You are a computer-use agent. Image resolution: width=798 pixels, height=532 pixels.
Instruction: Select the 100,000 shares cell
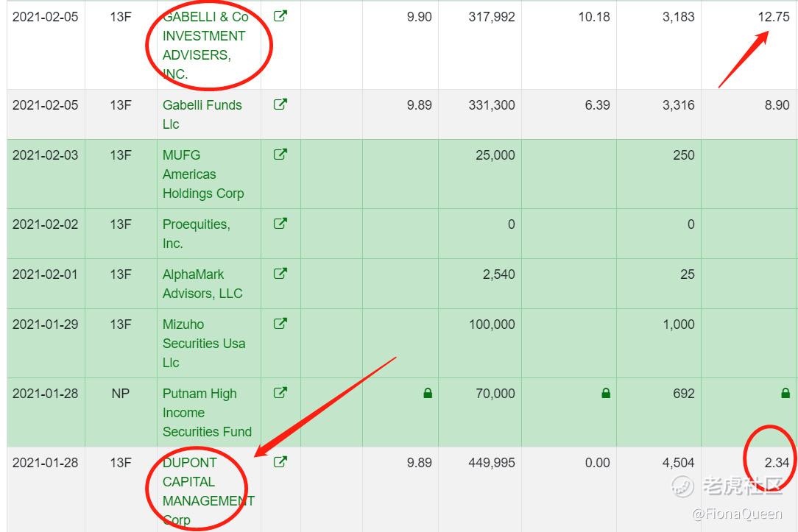(x=492, y=324)
